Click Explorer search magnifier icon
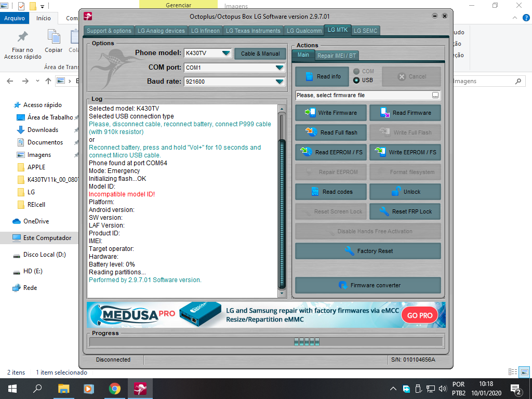Screen dimensions: 532x399 pyautogui.click(x=518, y=81)
